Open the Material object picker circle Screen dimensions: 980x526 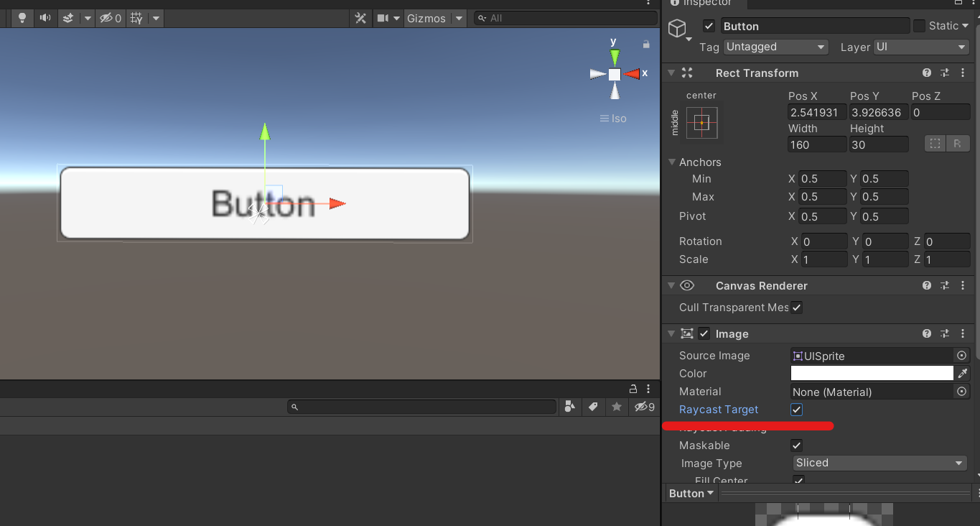[x=962, y=392]
